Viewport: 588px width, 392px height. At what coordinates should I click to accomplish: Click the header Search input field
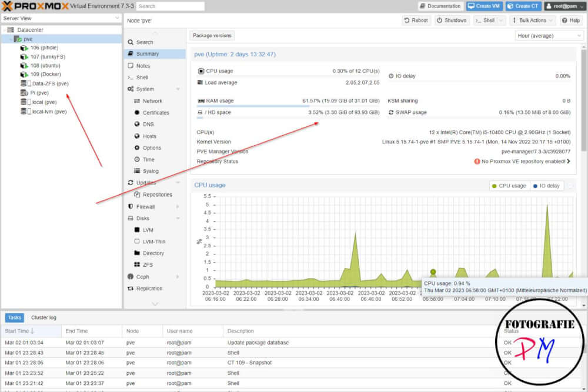[171, 6]
